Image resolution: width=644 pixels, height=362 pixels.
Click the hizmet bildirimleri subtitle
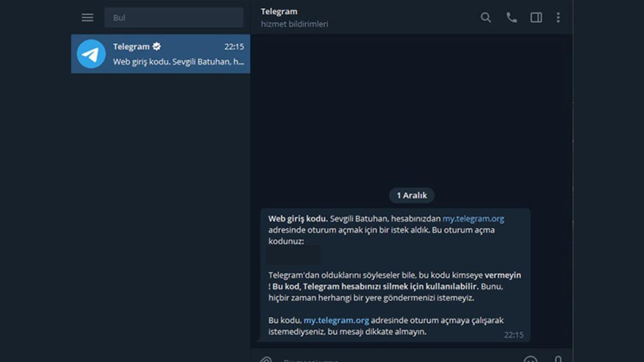click(294, 24)
